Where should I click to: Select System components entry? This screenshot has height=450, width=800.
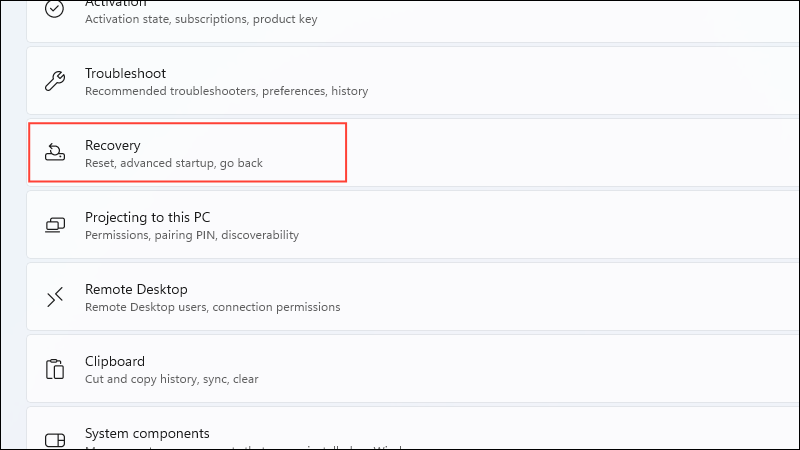coord(413,429)
